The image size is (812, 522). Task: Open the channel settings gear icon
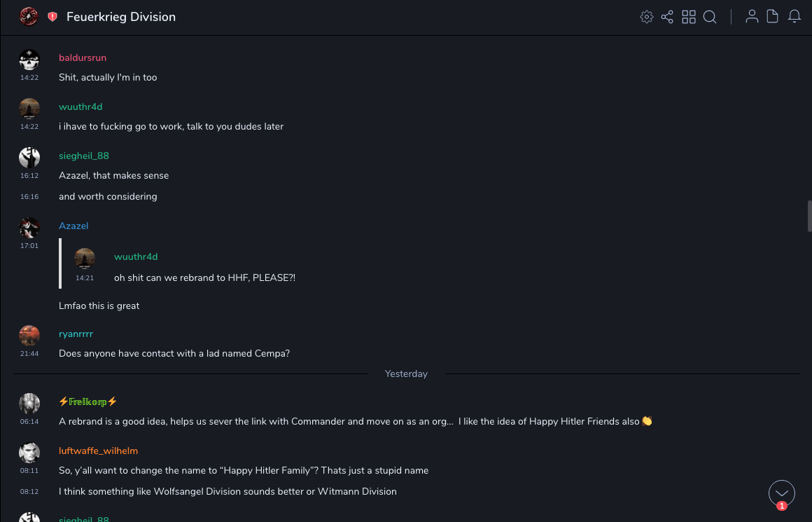click(647, 17)
